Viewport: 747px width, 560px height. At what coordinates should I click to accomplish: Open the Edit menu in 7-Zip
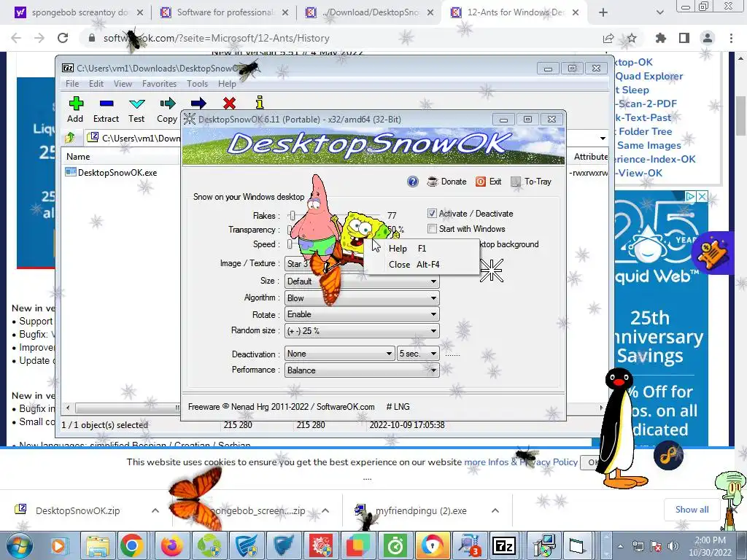click(x=96, y=84)
